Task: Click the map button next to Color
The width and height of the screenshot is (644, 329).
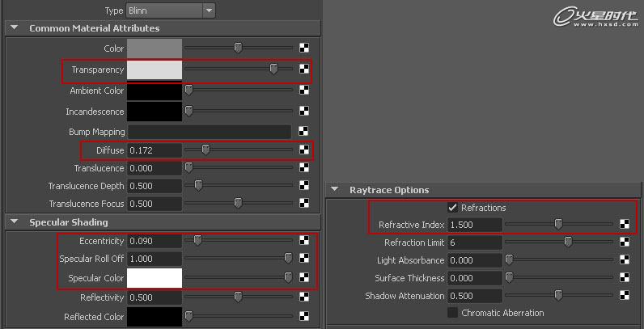Action: click(x=304, y=48)
